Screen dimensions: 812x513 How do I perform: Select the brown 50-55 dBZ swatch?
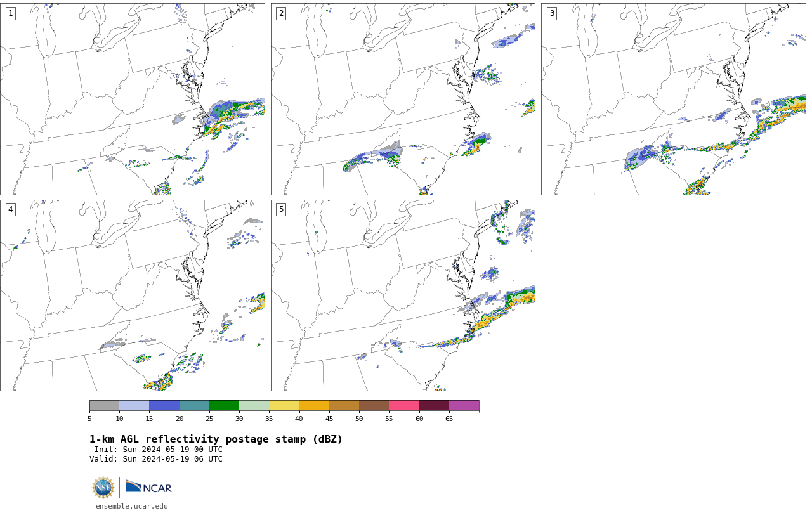click(374, 406)
